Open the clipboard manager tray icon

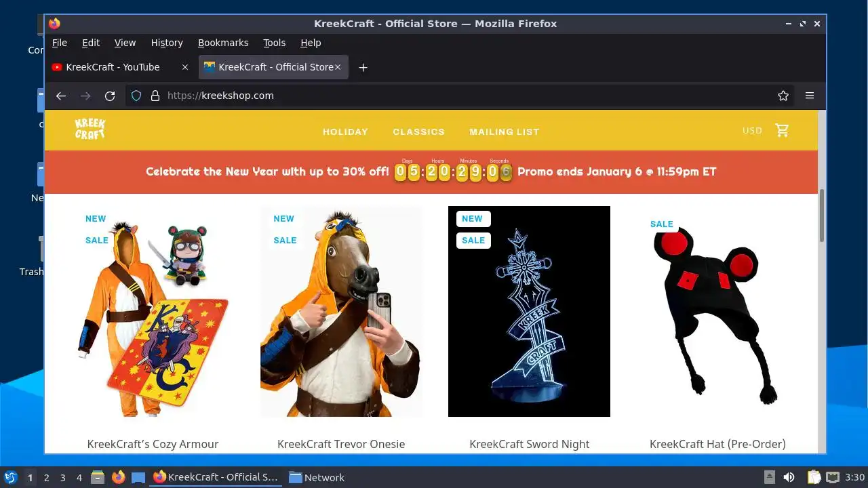(x=814, y=477)
